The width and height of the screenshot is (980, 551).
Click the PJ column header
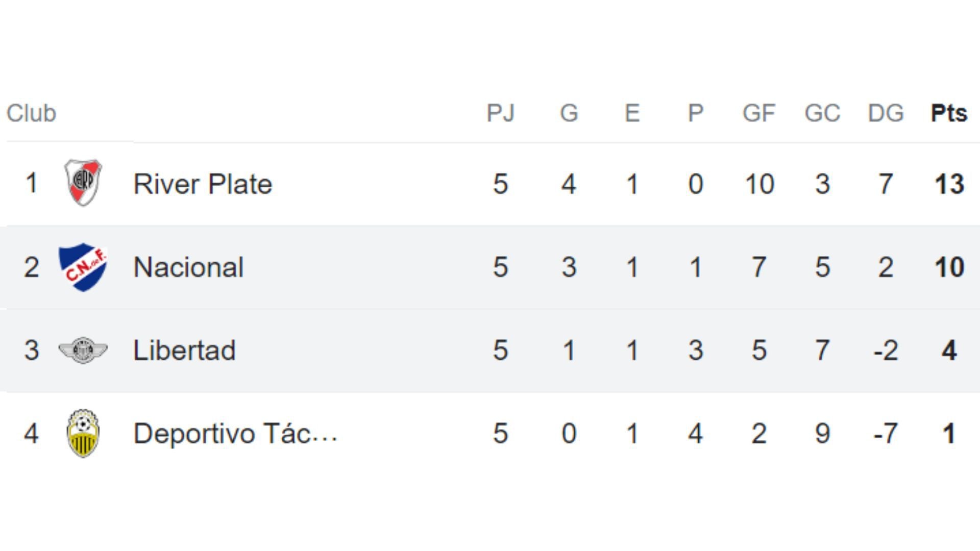(x=500, y=113)
